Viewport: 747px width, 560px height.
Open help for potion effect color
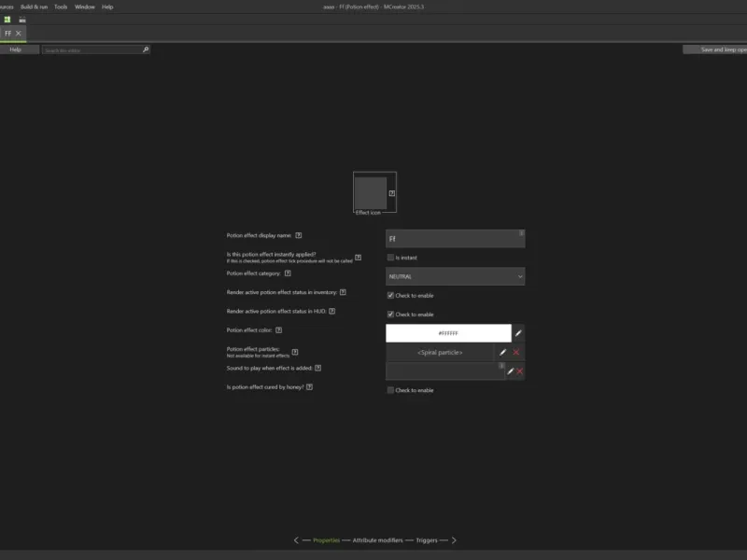278,330
